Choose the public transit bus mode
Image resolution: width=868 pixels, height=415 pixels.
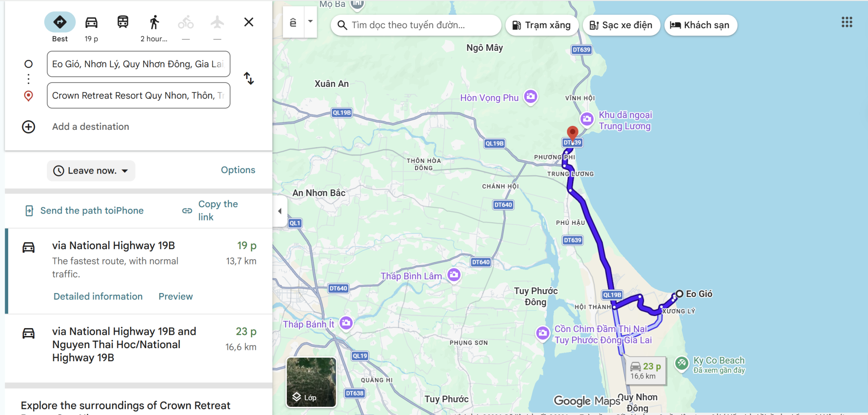(x=123, y=22)
